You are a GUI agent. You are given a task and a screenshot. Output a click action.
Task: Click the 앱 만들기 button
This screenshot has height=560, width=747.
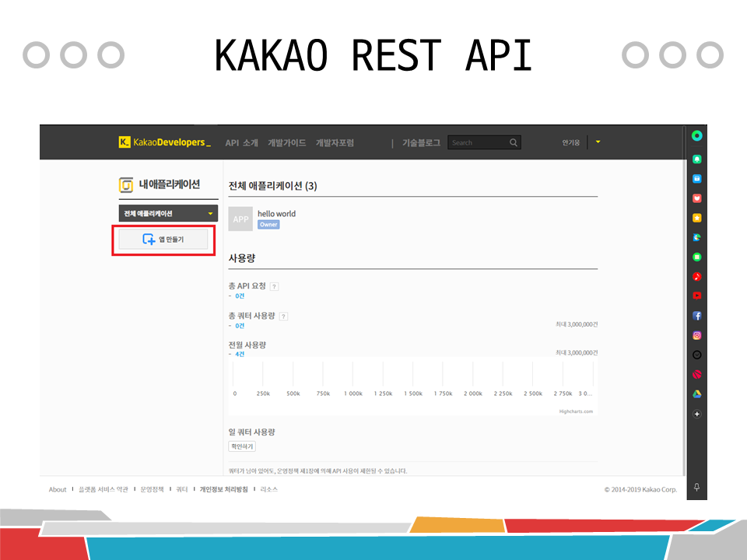pos(163,239)
